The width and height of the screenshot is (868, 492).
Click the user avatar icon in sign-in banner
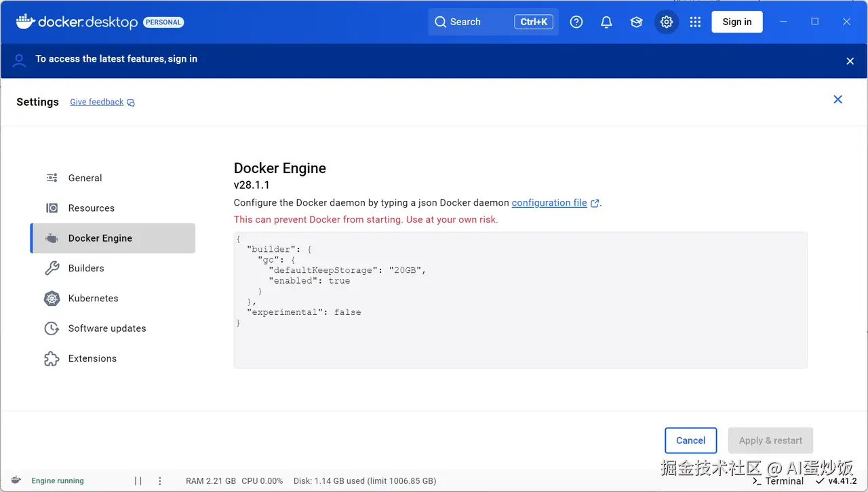[x=20, y=60]
